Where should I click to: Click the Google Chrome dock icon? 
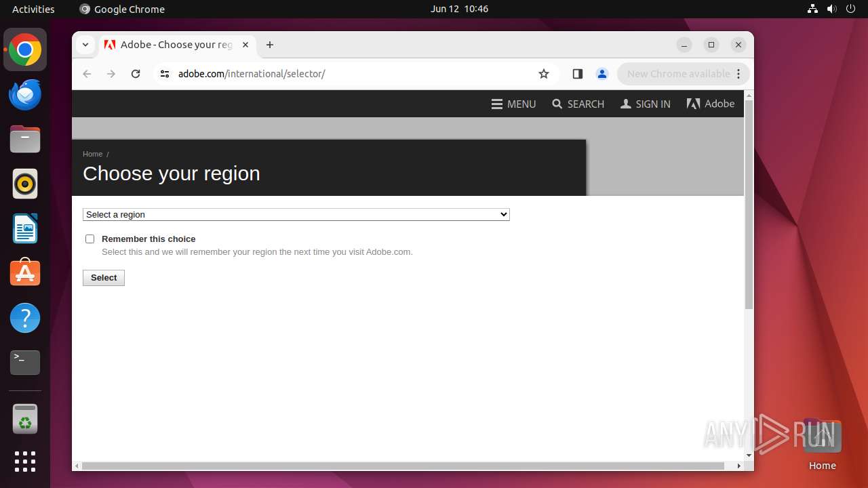point(25,49)
